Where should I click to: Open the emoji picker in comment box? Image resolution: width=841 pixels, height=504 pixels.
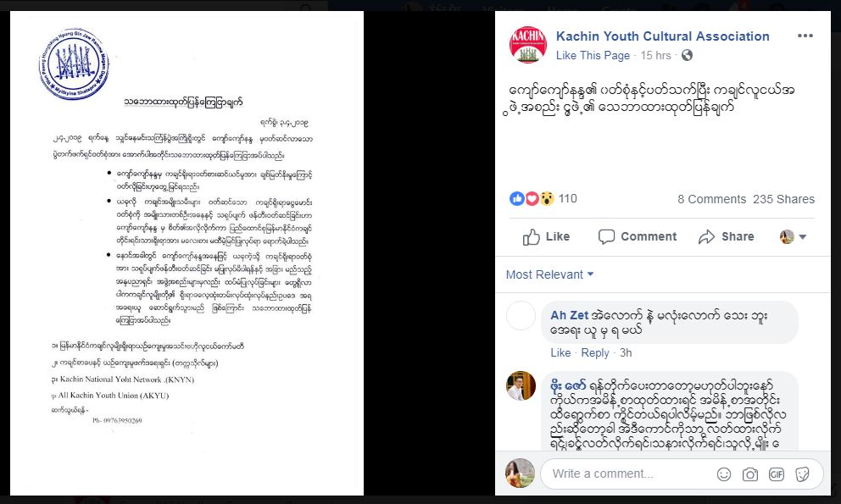click(723, 474)
